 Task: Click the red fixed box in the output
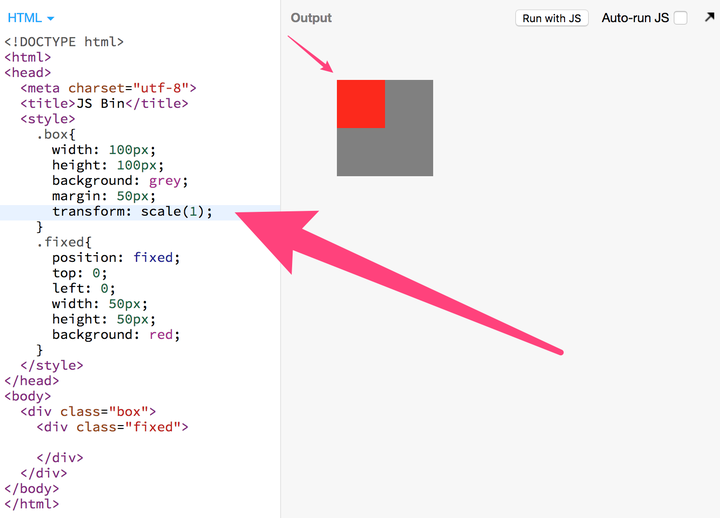point(361,104)
